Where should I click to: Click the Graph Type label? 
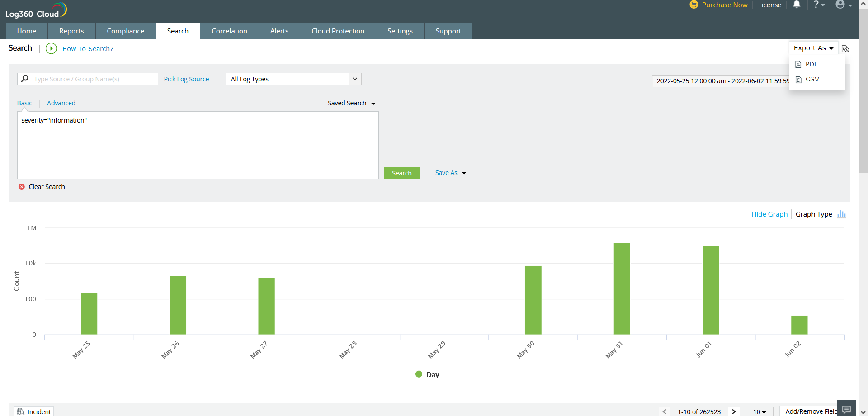[x=814, y=214]
